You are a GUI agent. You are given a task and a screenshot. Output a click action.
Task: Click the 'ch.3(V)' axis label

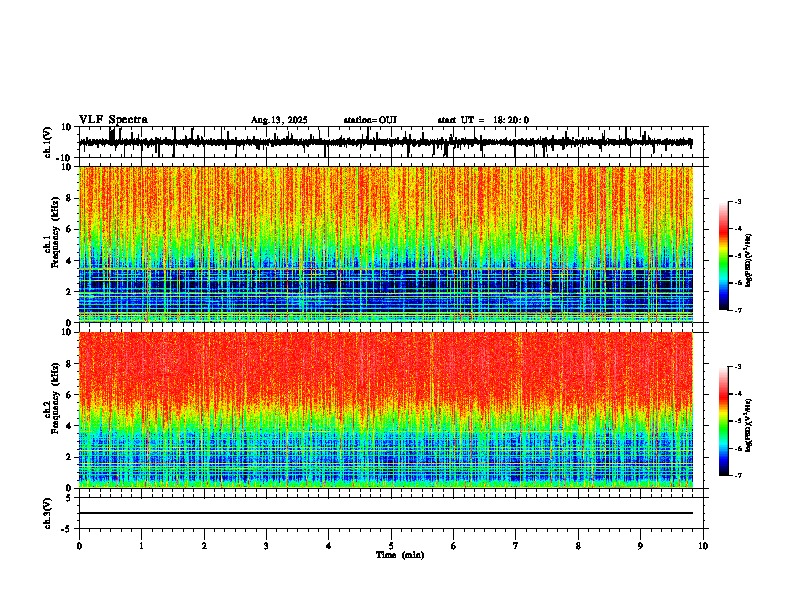pos(48,513)
